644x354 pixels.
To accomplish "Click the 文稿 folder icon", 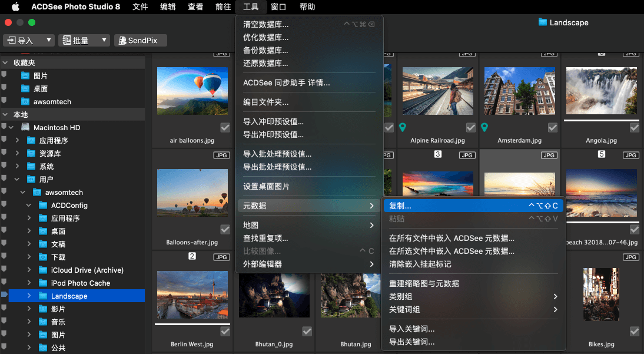I will tap(43, 244).
